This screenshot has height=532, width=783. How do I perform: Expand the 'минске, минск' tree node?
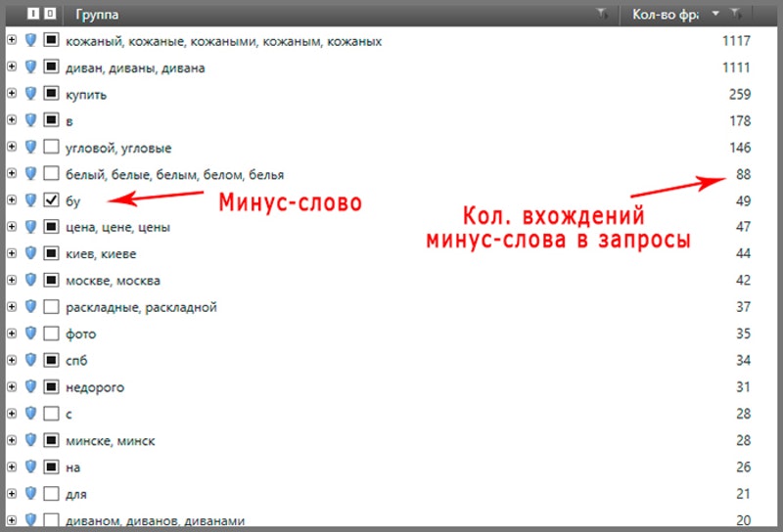pos(12,440)
